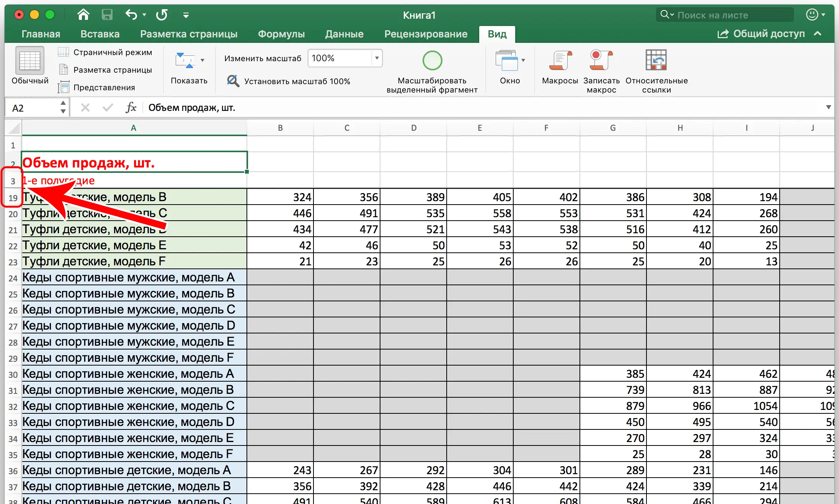
Task: Click the 'Макросы' macros icon
Action: (x=560, y=60)
